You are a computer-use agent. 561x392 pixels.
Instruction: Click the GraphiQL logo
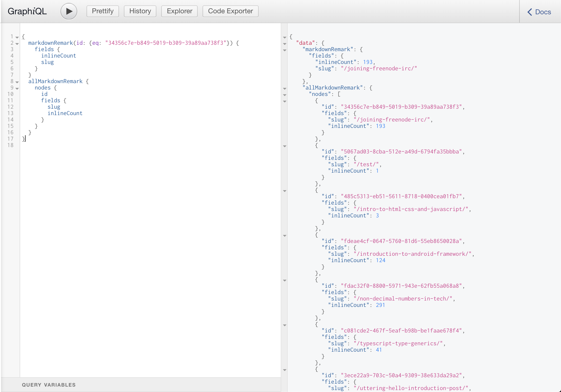[27, 11]
